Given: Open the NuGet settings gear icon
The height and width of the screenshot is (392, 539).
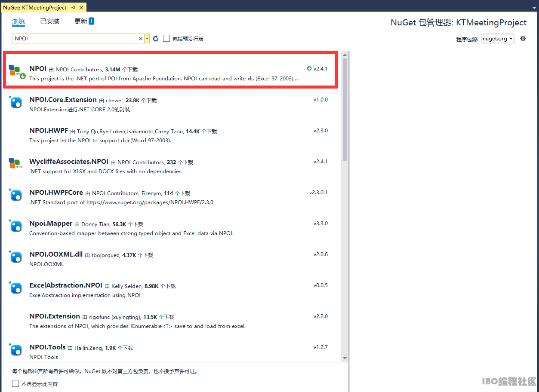Looking at the screenshot, I should click(x=523, y=39).
